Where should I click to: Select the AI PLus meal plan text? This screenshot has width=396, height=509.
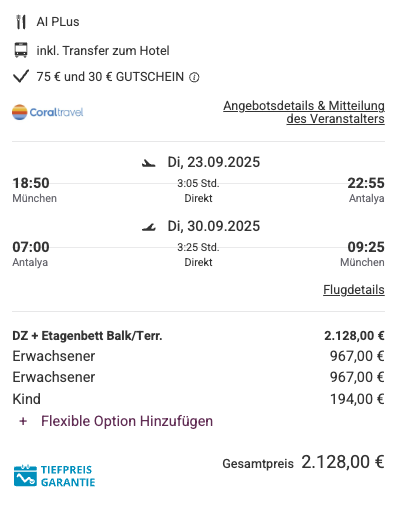(x=58, y=22)
